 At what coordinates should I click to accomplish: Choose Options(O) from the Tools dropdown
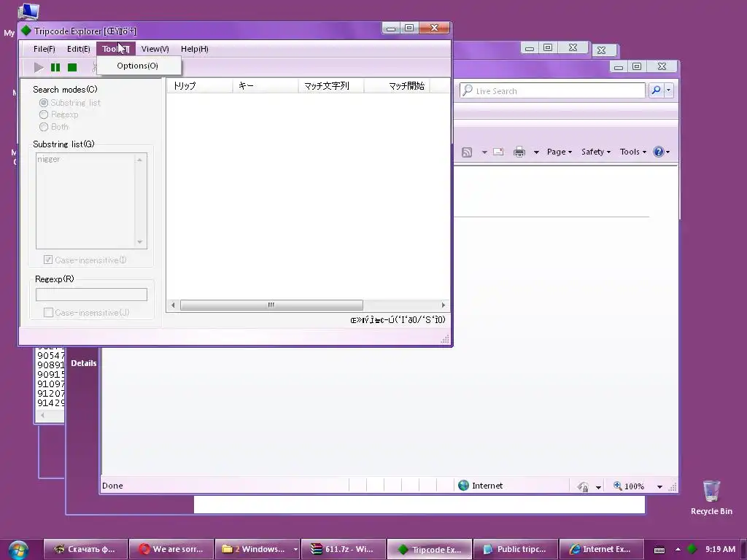[x=138, y=66]
